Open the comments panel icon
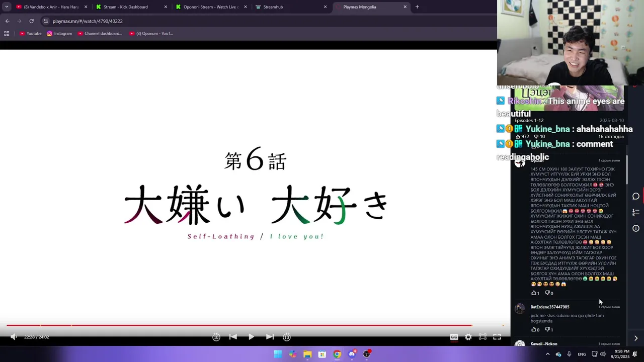The image size is (644, 362). [x=636, y=196]
